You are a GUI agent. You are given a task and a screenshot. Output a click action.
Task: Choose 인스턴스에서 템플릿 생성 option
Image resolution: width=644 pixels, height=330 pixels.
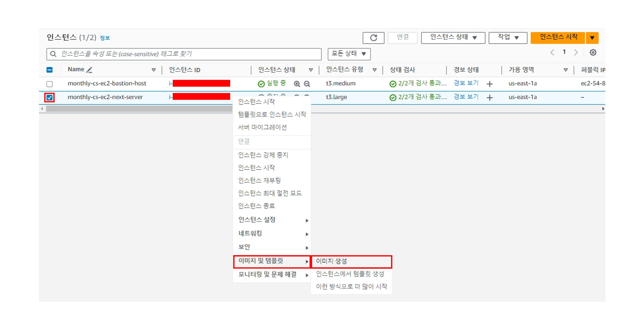click(x=351, y=274)
